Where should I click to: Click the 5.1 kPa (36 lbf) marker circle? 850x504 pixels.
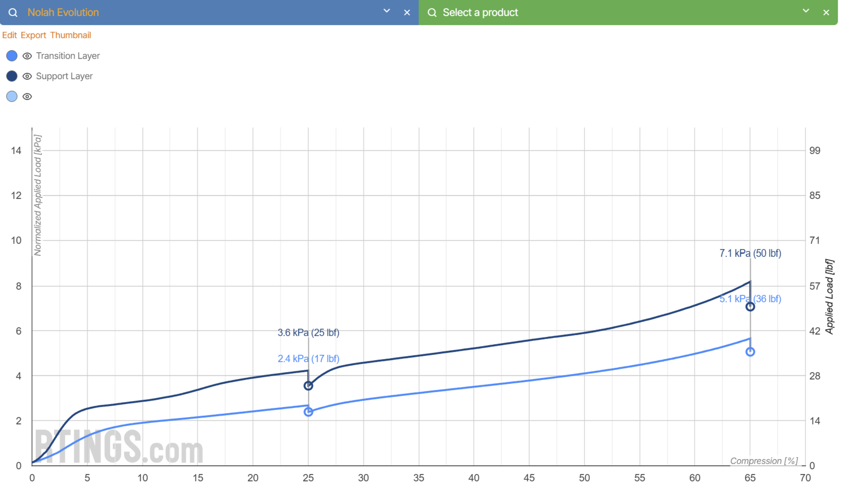(x=750, y=352)
